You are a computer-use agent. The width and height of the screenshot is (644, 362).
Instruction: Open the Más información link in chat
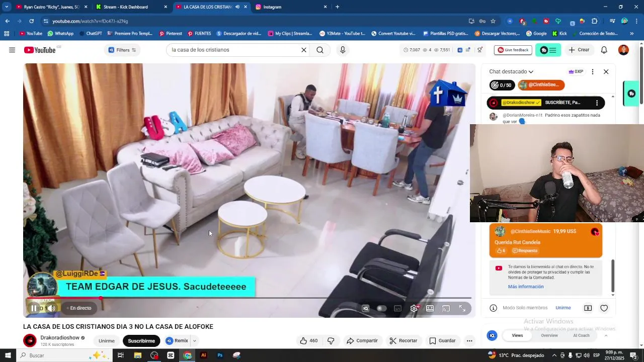526,287
